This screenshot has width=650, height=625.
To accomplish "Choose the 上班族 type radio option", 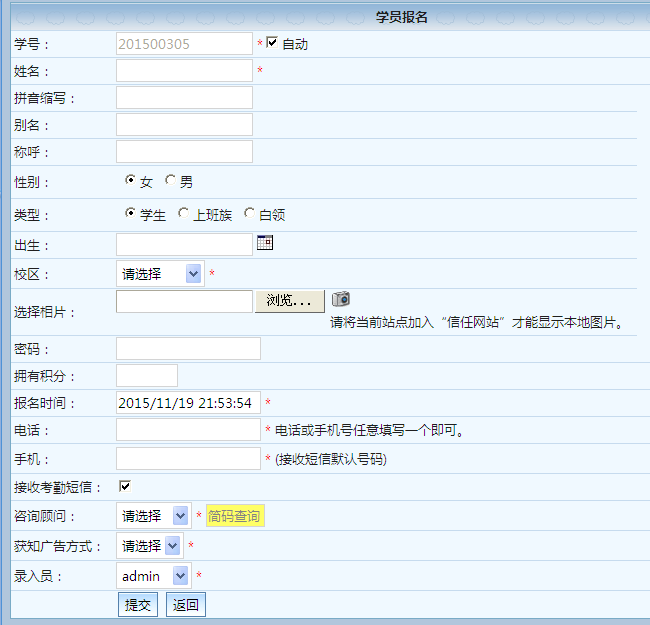I will click(x=183, y=214).
